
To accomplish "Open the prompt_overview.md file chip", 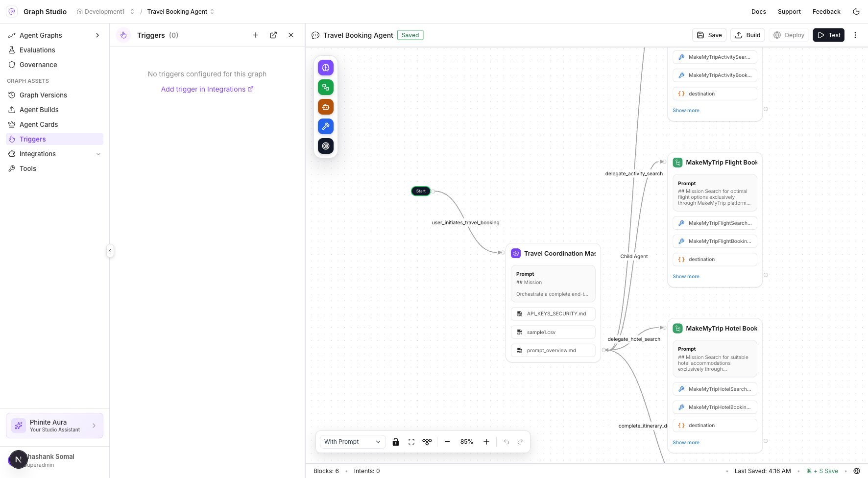I will pyautogui.click(x=553, y=351).
